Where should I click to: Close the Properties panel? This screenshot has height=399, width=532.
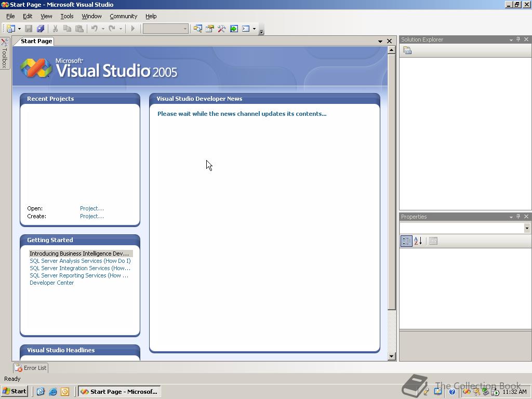click(526, 217)
